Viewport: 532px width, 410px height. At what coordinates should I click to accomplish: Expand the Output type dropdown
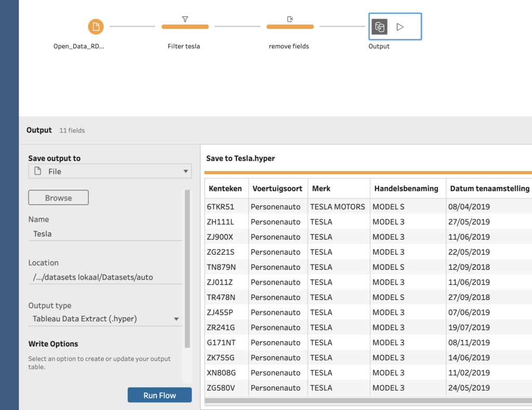pyautogui.click(x=176, y=319)
